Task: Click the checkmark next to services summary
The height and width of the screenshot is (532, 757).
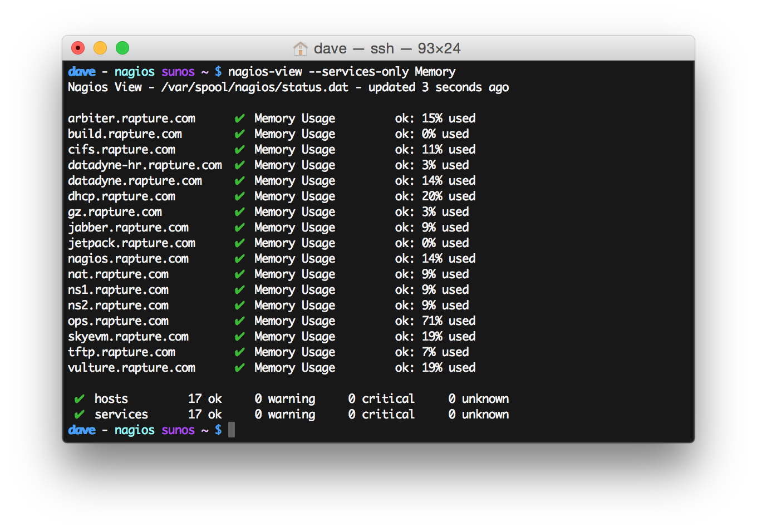Action: tap(80, 415)
